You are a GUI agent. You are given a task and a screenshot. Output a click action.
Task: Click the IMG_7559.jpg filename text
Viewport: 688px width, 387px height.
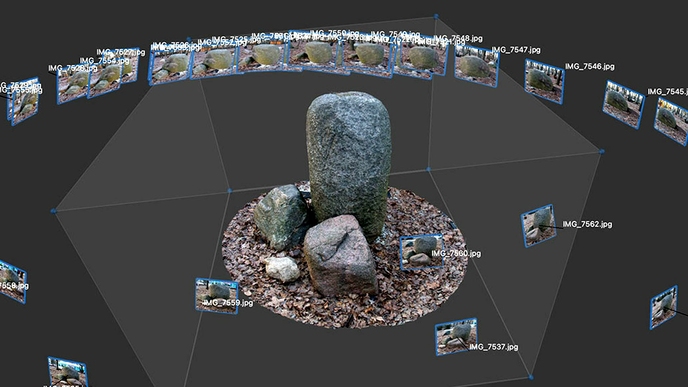(x=228, y=303)
